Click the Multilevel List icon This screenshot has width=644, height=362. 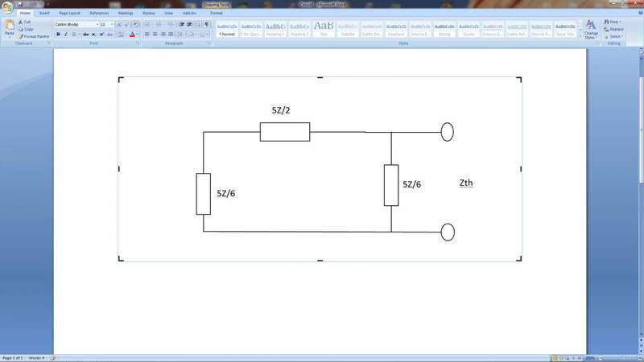(x=171, y=25)
